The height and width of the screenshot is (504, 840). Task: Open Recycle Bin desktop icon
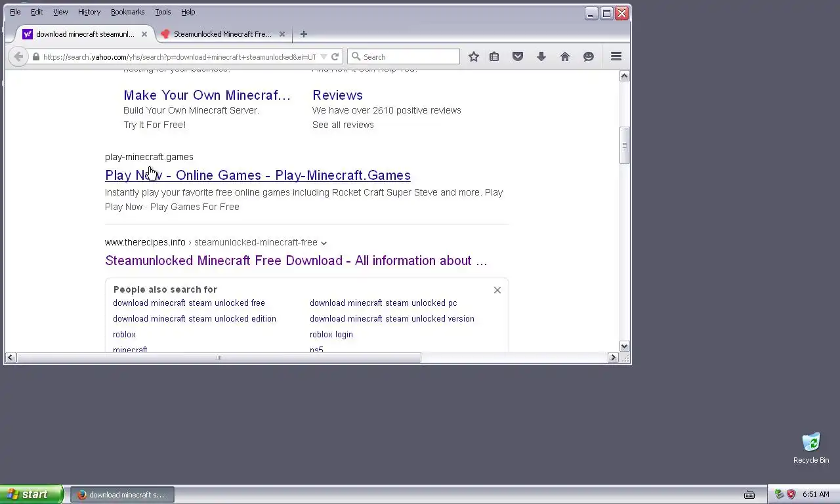coord(811,448)
